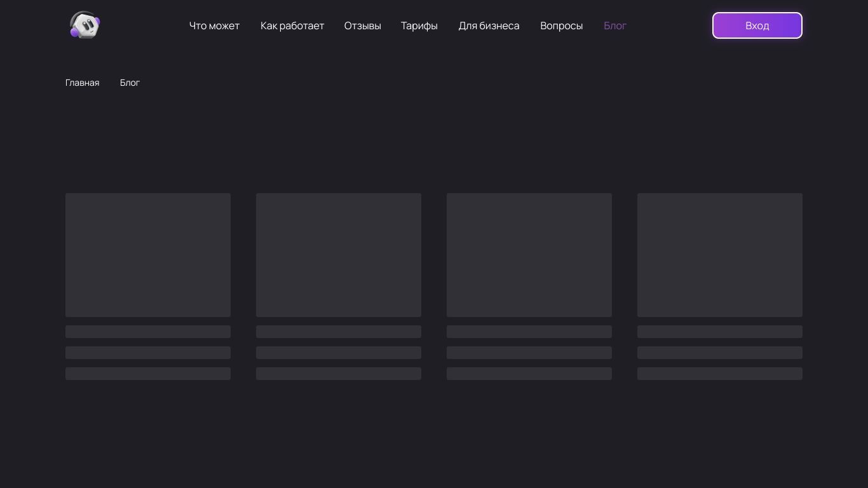Go to Главная breadcrumb link
868x488 pixels.
click(82, 83)
